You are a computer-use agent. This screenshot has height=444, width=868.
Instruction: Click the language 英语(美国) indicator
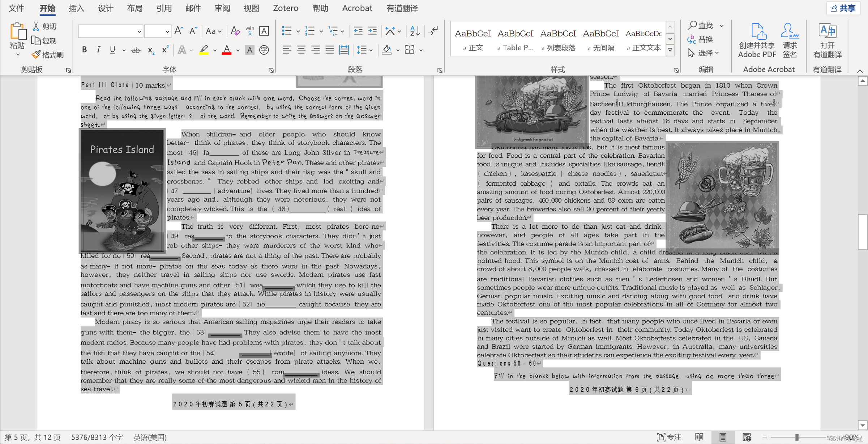tap(150, 437)
